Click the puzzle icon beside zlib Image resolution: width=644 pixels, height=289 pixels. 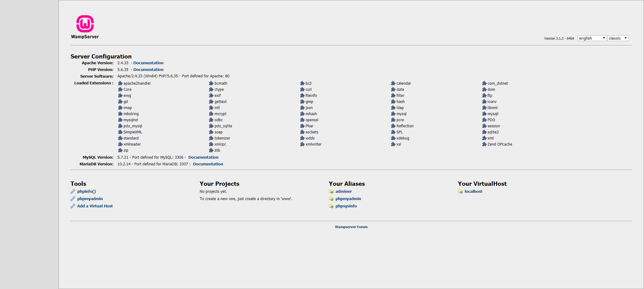click(x=211, y=150)
